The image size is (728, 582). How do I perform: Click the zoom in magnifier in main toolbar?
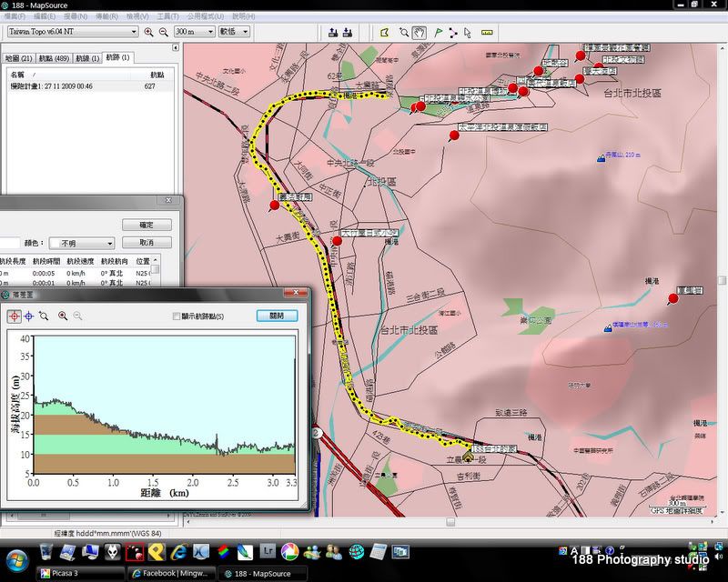tap(148, 32)
